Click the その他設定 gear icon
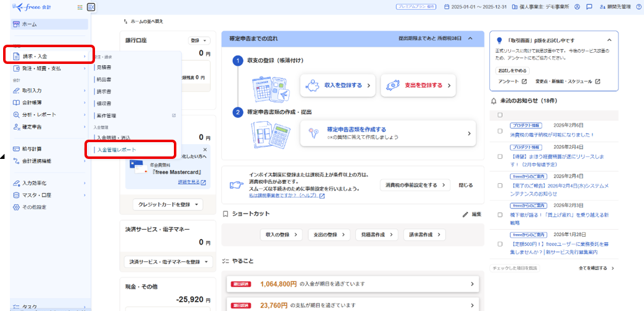Screen dimensions: 644x311 16,207
